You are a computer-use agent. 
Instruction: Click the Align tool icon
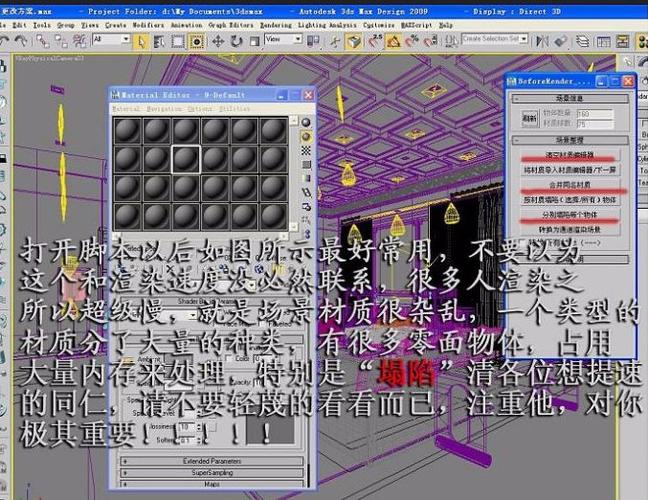[560, 41]
